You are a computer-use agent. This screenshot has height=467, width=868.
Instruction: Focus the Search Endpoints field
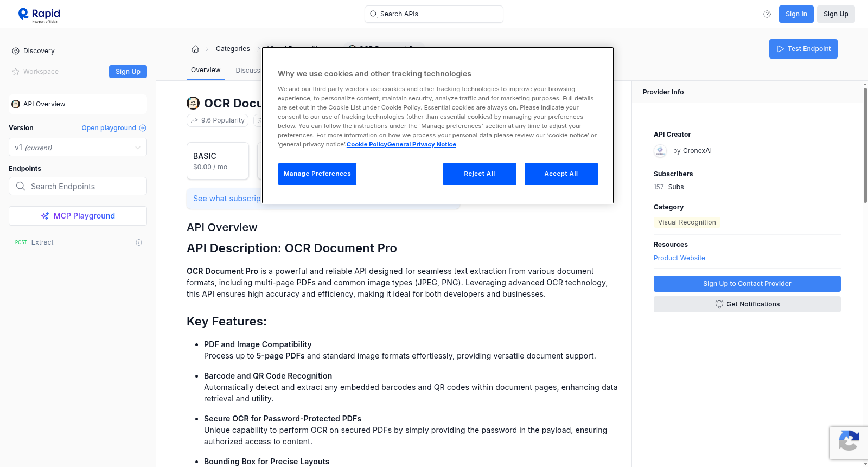pos(78,186)
